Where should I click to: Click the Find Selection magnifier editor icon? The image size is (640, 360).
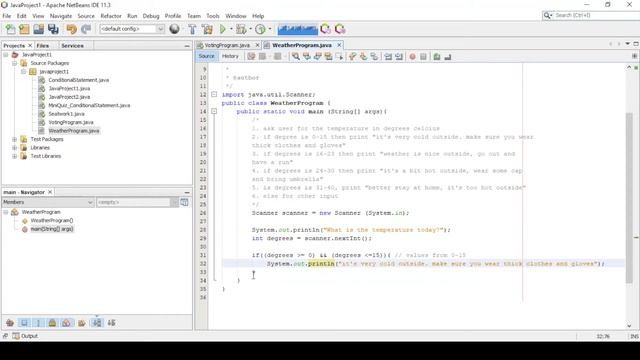point(296,56)
